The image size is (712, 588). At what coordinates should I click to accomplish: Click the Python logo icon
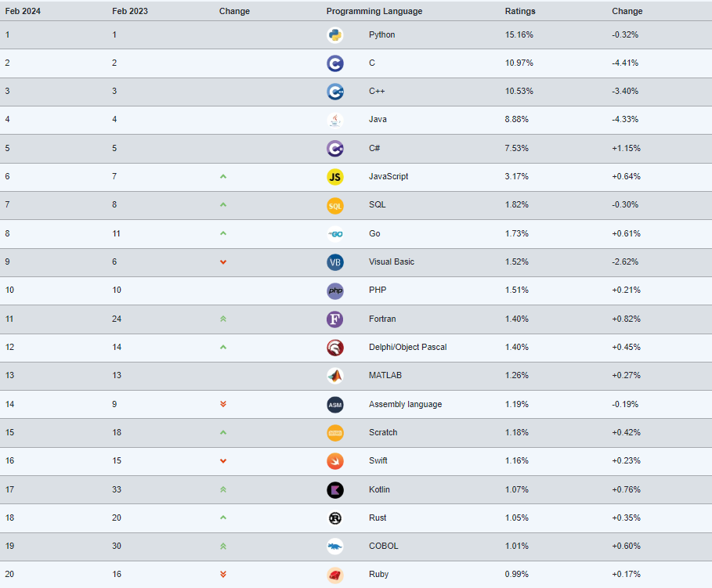335,35
